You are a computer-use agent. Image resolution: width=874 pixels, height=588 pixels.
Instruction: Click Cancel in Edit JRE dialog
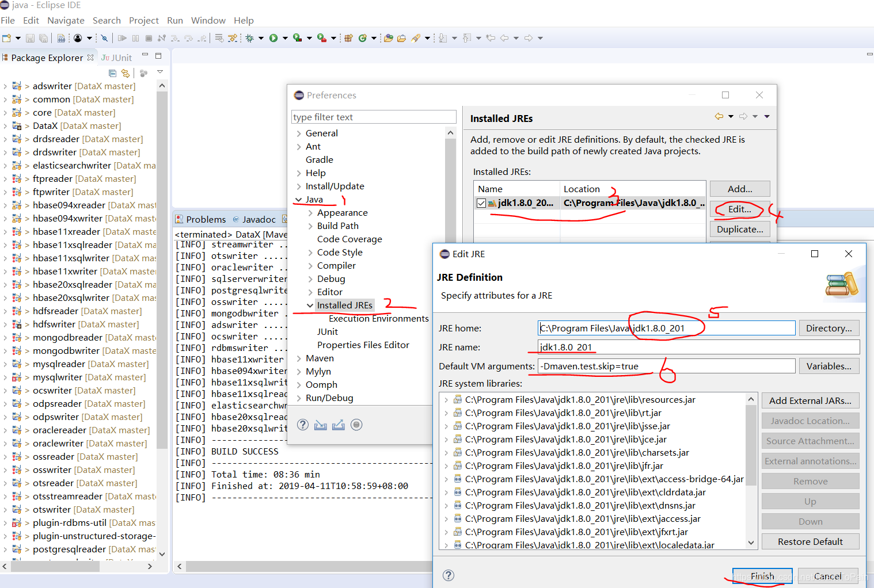point(828,576)
